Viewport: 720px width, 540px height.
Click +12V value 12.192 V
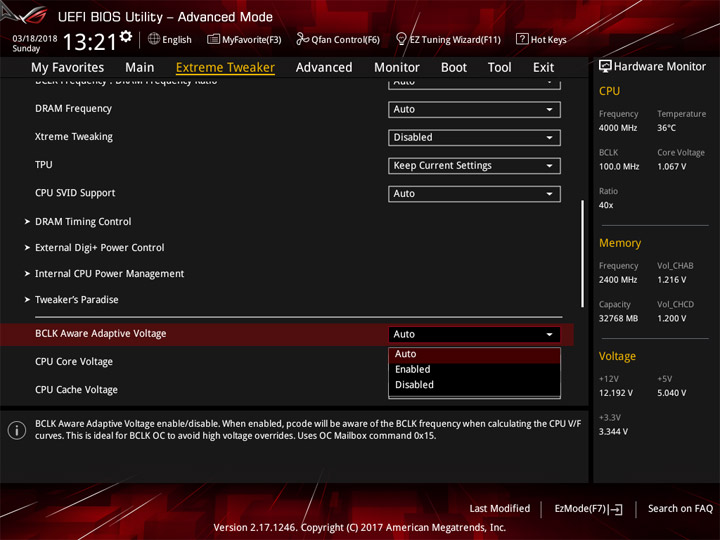[616, 393]
